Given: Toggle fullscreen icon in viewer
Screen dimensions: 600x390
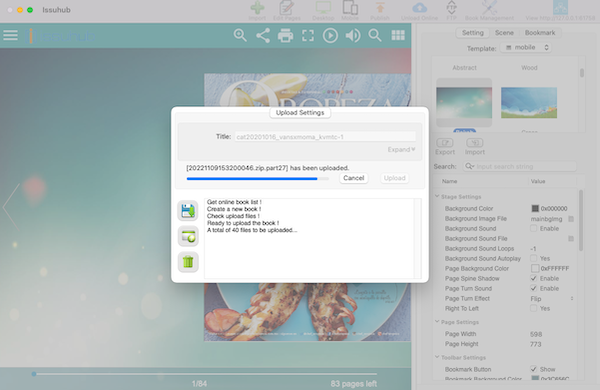Looking at the screenshot, I should point(308,36).
